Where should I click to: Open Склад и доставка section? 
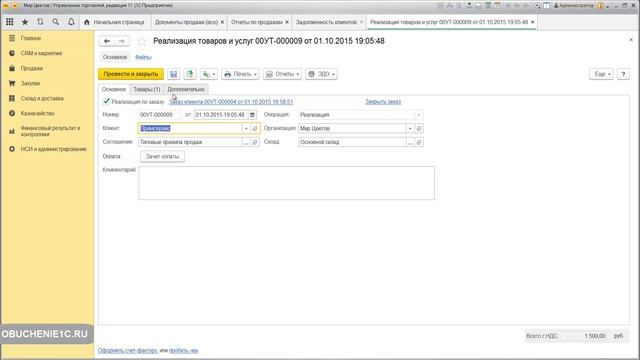[x=42, y=98]
